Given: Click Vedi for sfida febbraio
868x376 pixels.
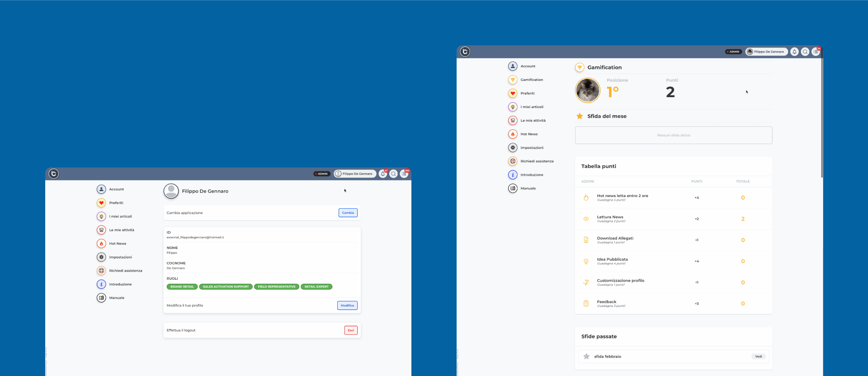Looking at the screenshot, I should tap(759, 357).
